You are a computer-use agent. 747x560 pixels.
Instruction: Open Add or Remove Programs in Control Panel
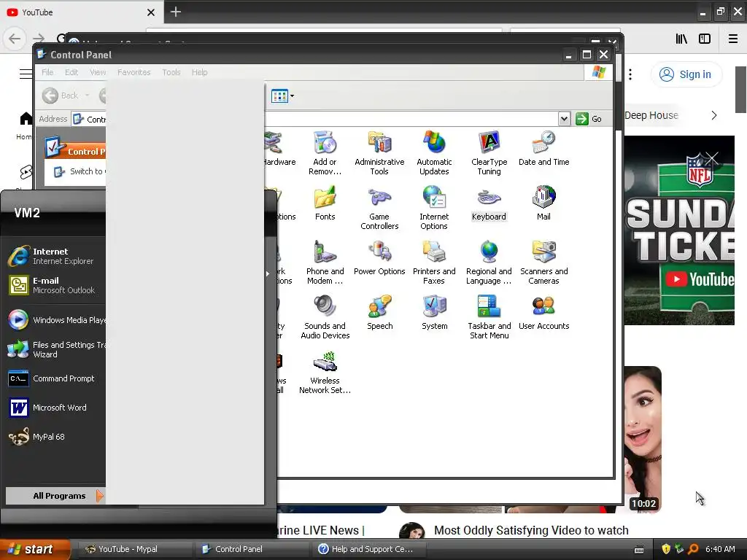(x=325, y=153)
